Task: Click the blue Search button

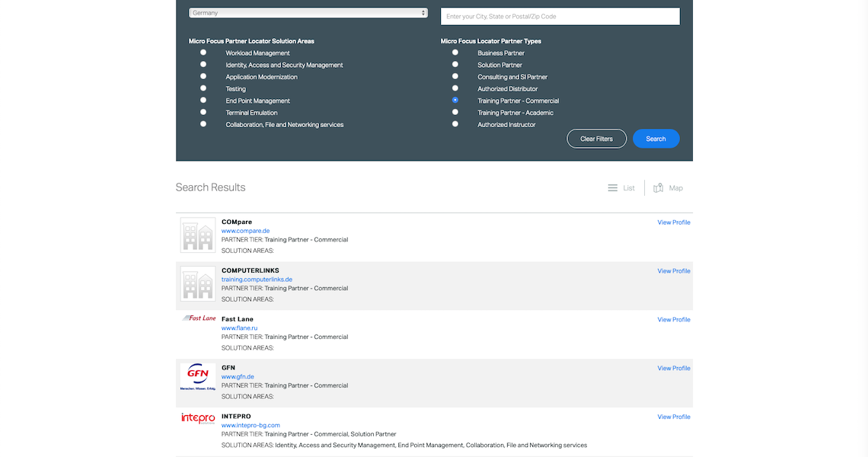Action: click(656, 139)
